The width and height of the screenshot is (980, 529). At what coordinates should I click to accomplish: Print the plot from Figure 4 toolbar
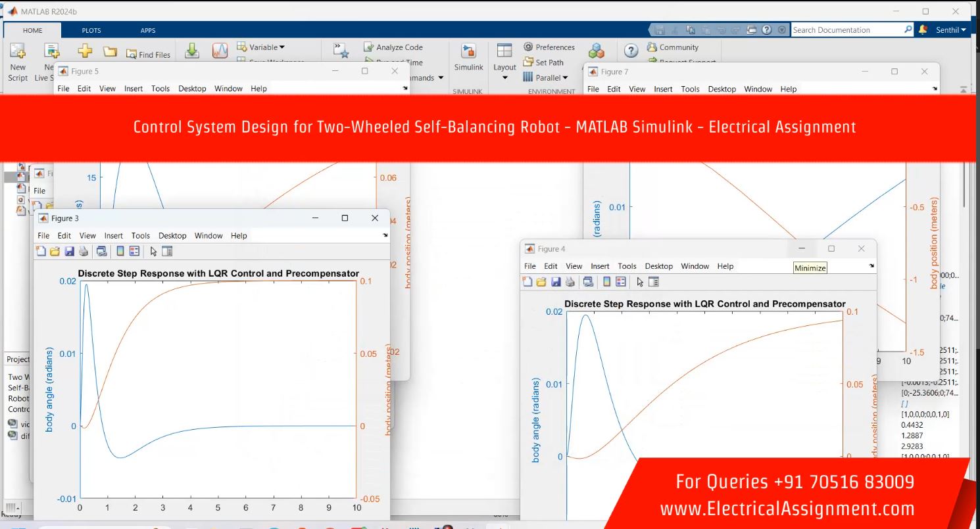pyautogui.click(x=570, y=282)
